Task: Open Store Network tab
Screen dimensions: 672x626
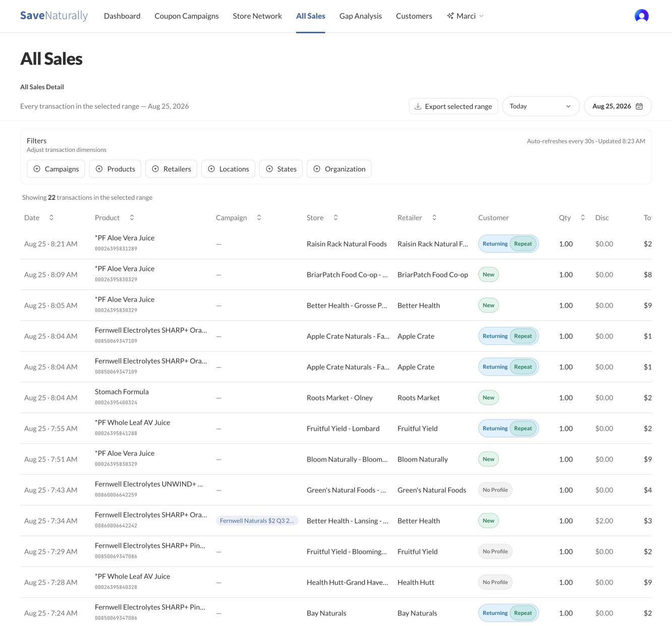Action: tap(257, 16)
